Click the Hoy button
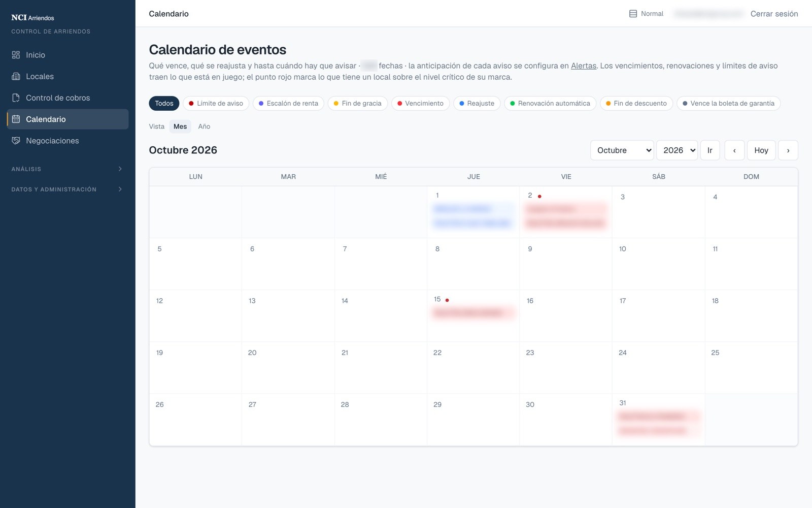The height and width of the screenshot is (508, 812). tap(761, 150)
